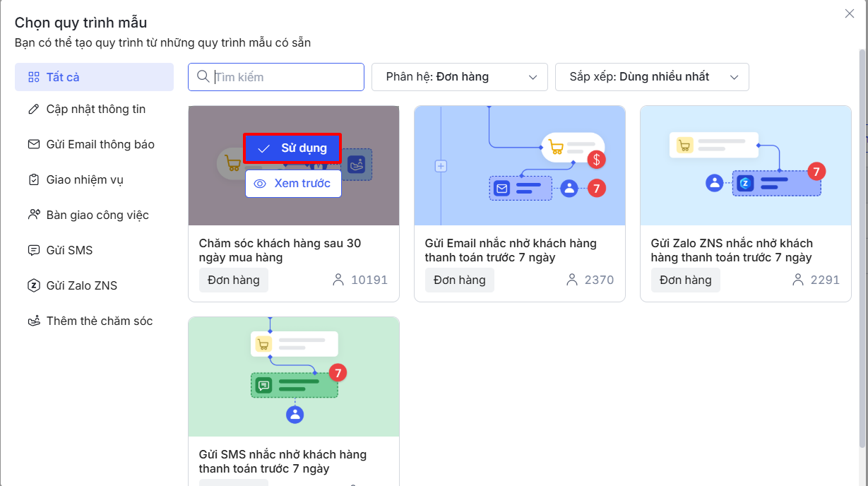Close the Chọn quy trình mẫu dialog

[x=850, y=13]
